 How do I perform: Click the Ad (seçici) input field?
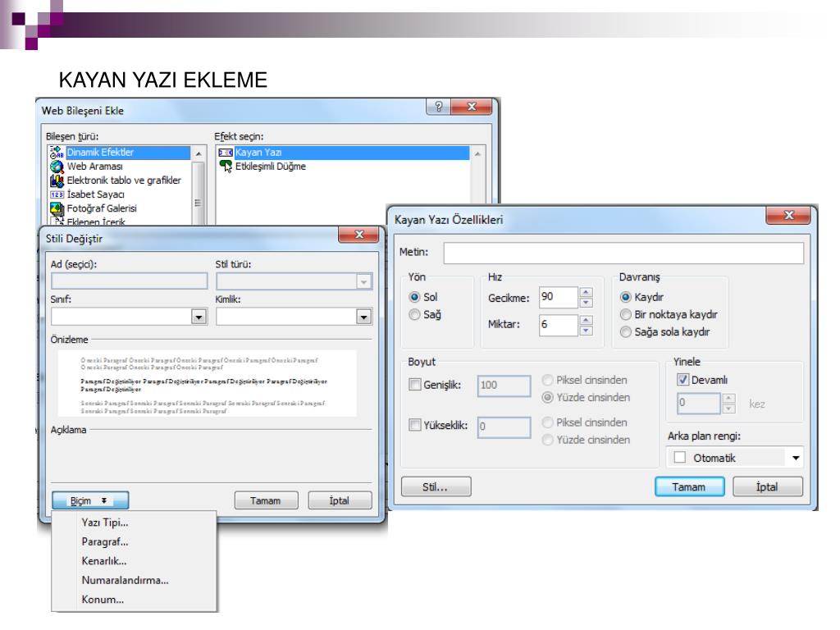[129, 281]
